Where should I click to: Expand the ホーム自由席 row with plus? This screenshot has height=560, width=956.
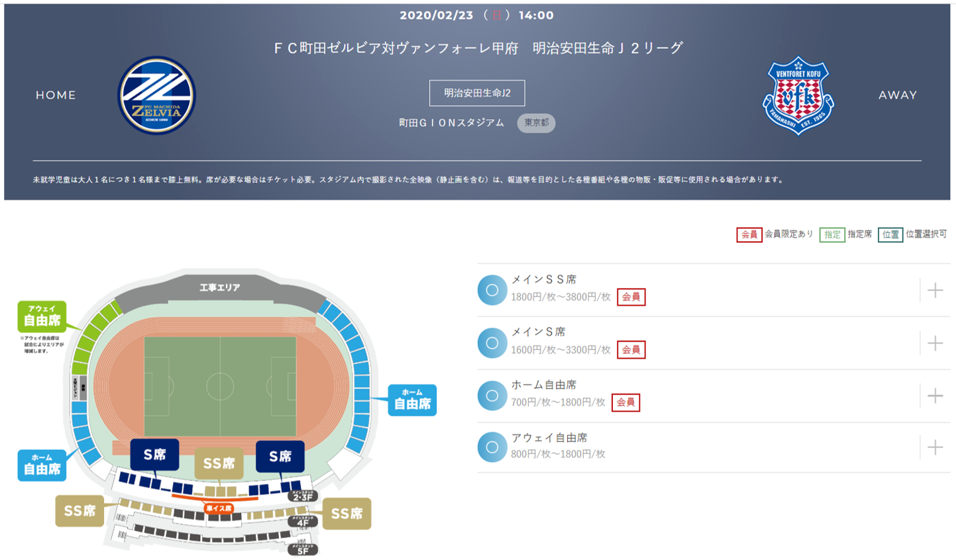[x=935, y=396]
